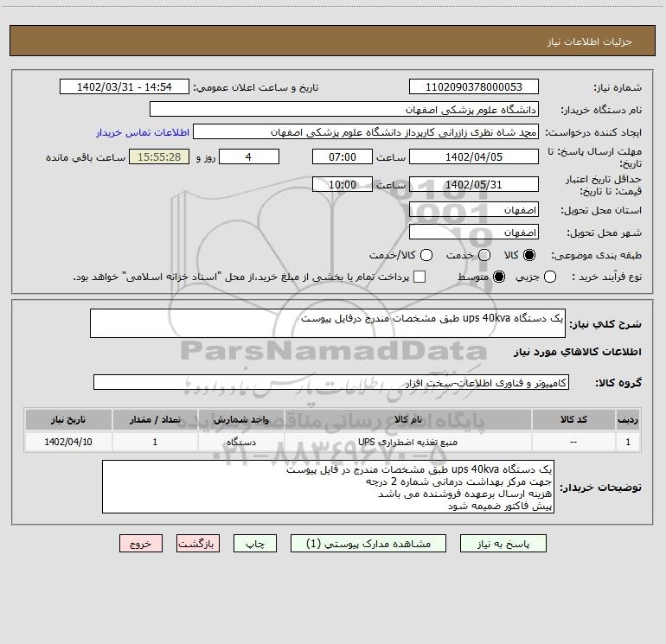The width and height of the screenshot is (666, 644).
Task: Click the remaining time field 15:55:28
Action: [159, 157]
